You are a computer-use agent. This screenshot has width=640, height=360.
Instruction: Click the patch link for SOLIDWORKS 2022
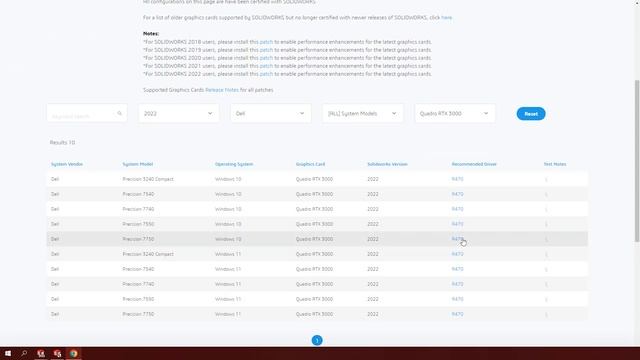pos(266,74)
